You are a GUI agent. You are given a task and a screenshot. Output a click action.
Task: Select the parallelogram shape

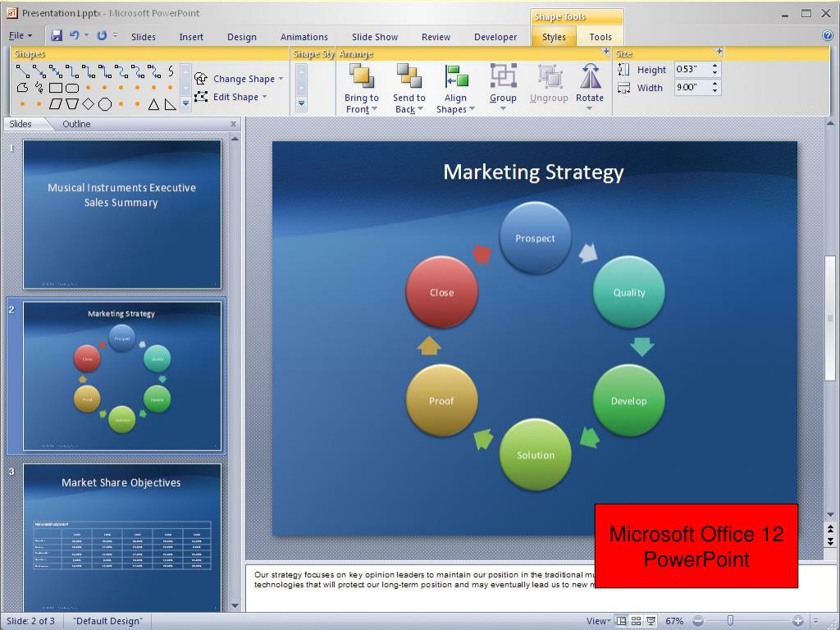point(56,104)
